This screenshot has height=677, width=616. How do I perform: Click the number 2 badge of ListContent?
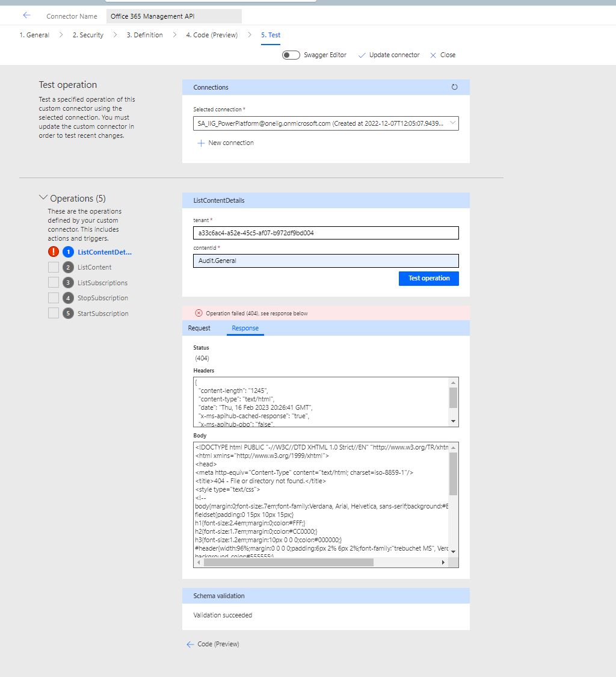pos(68,267)
